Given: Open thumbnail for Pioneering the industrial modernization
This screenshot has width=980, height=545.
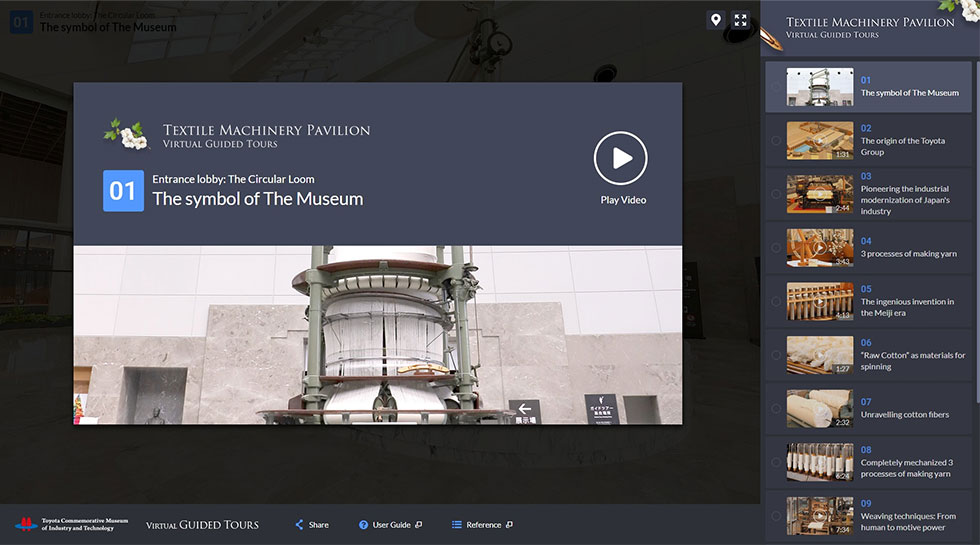Looking at the screenshot, I should pos(819,194).
